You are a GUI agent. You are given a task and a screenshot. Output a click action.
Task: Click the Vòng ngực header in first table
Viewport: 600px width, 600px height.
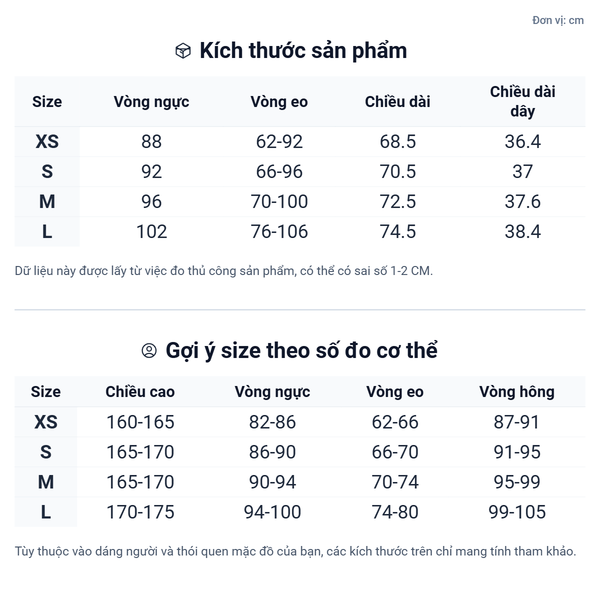pos(151,101)
